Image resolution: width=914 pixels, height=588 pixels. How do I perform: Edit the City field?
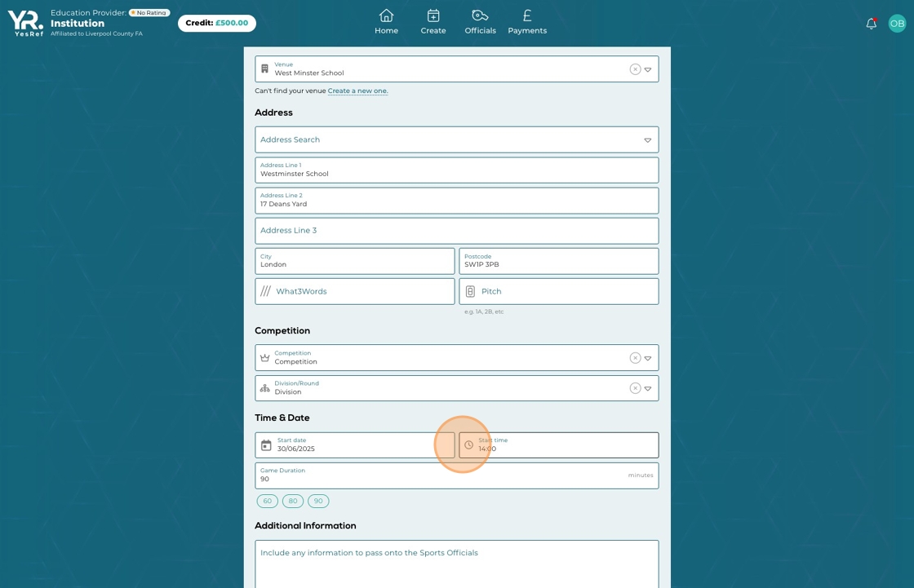[354, 261]
